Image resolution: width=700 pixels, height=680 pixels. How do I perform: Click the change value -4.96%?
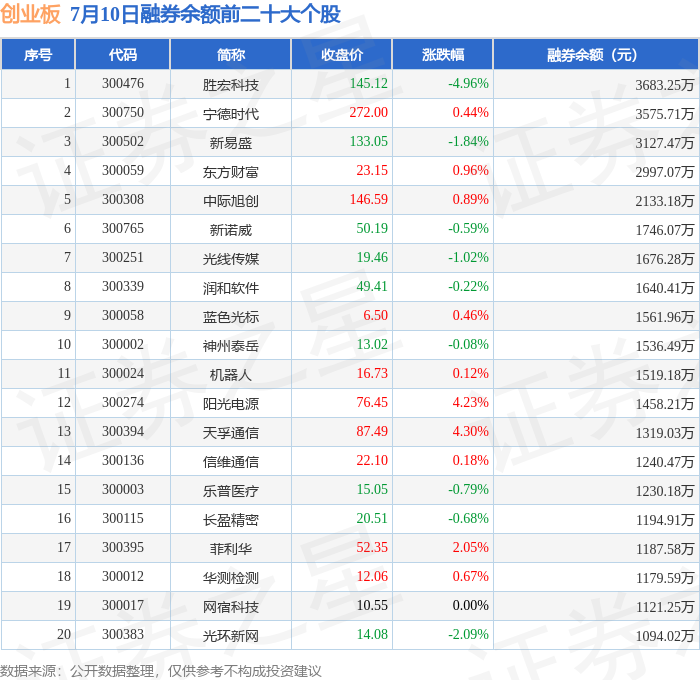[468, 83]
